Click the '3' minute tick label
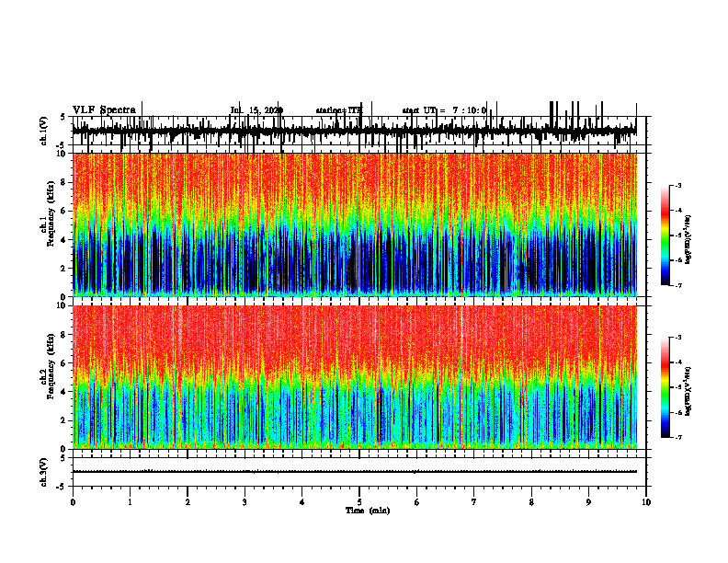 click(x=245, y=502)
